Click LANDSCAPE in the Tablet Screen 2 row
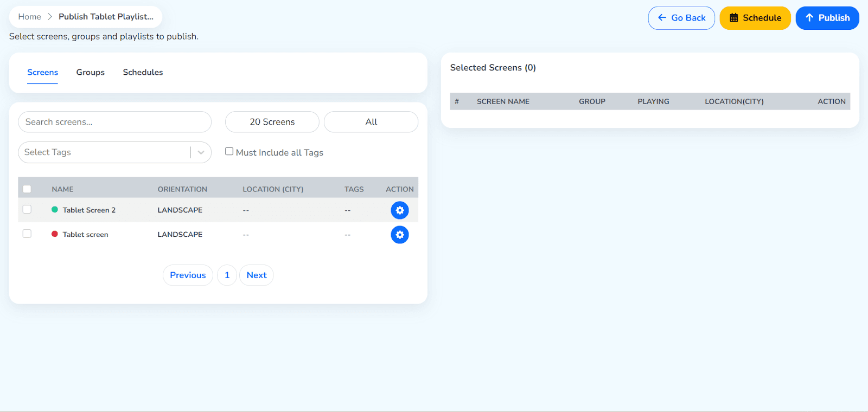The image size is (868, 412). (x=180, y=210)
